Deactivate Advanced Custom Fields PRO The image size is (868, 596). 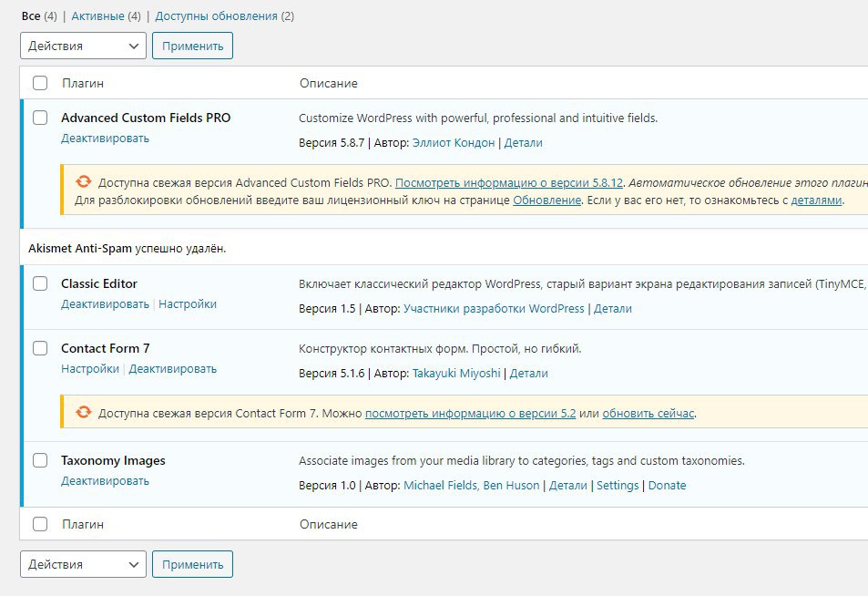tap(105, 138)
